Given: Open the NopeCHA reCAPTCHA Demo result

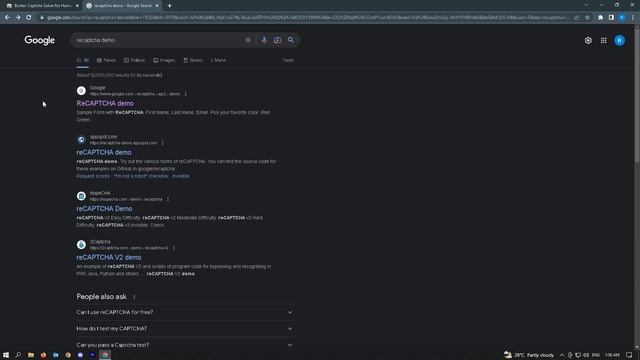Looking at the screenshot, I should (x=104, y=209).
